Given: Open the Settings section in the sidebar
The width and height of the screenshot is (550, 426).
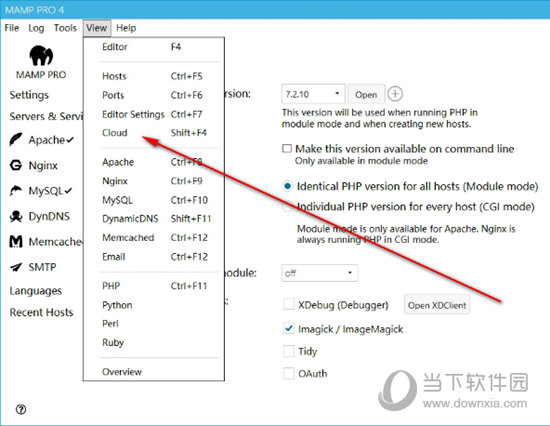Looking at the screenshot, I should tap(29, 95).
